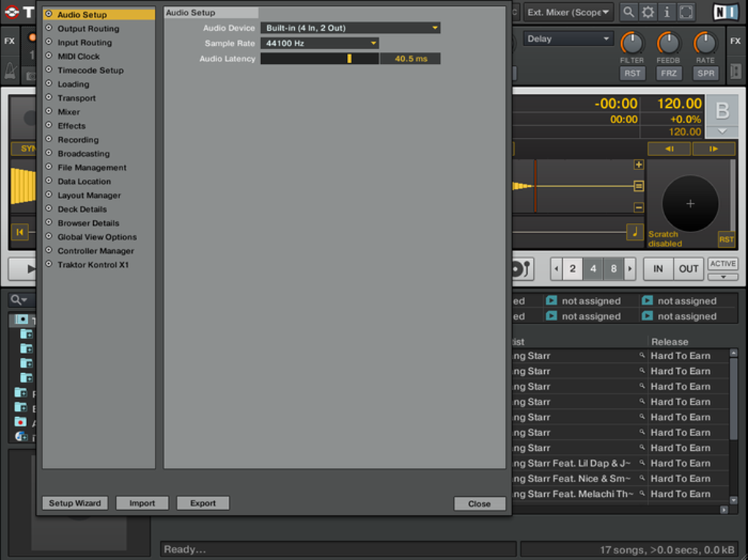Toggle the ACTIVE loop button
The width and height of the screenshot is (748, 560).
pyautogui.click(x=723, y=264)
